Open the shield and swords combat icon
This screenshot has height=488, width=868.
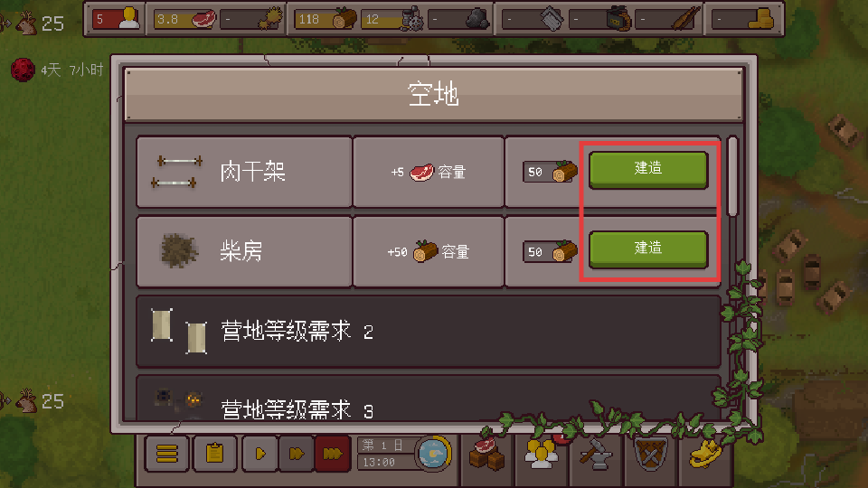(650, 454)
